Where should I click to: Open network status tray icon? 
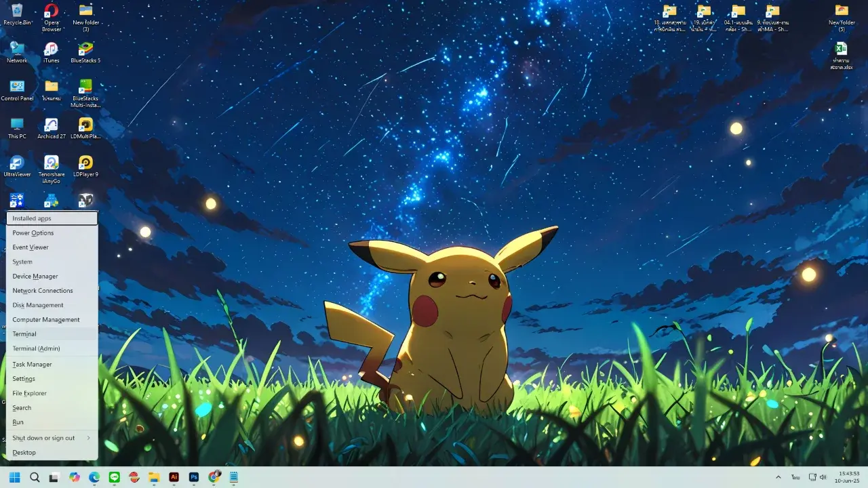coord(812,477)
